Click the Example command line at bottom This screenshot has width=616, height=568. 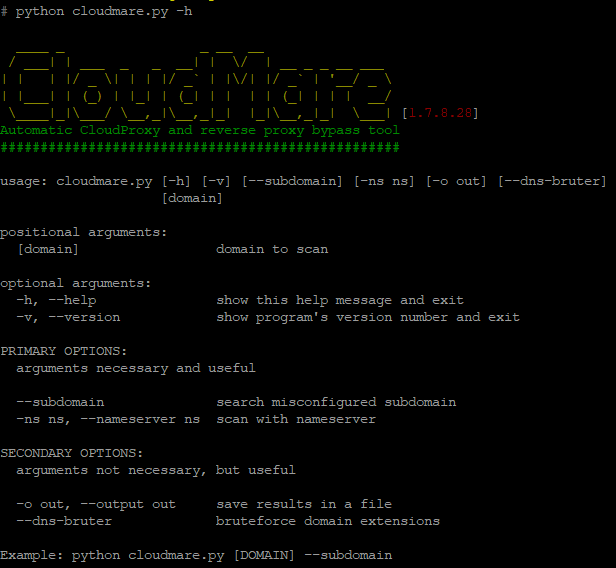click(x=196, y=555)
